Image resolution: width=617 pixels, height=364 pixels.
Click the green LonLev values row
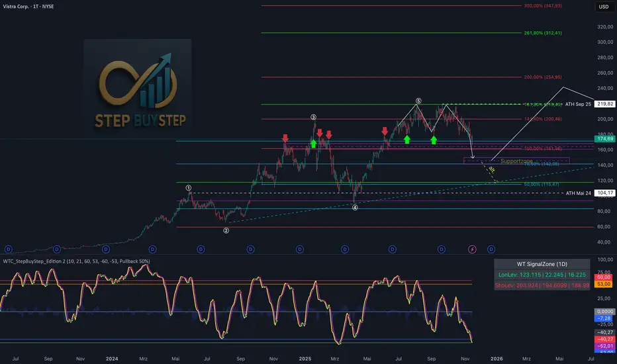(542, 275)
